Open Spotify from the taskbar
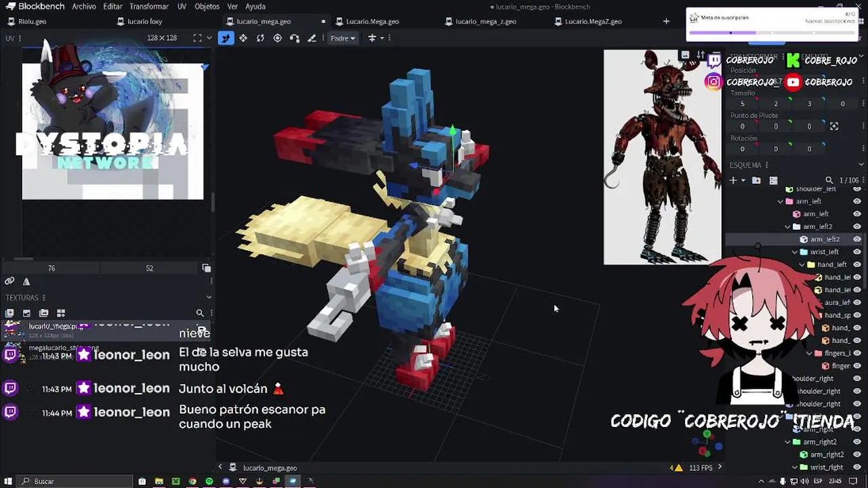The width and height of the screenshot is (868, 488). click(x=209, y=481)
